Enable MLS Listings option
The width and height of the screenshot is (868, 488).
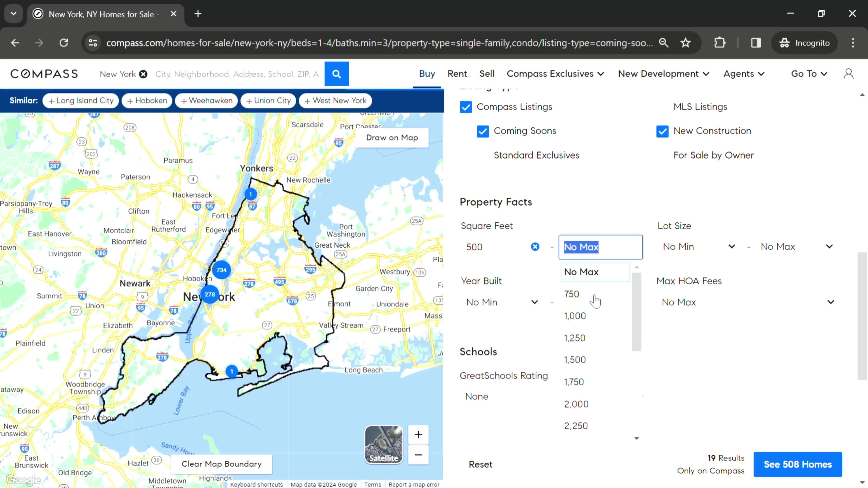[700, 107]
